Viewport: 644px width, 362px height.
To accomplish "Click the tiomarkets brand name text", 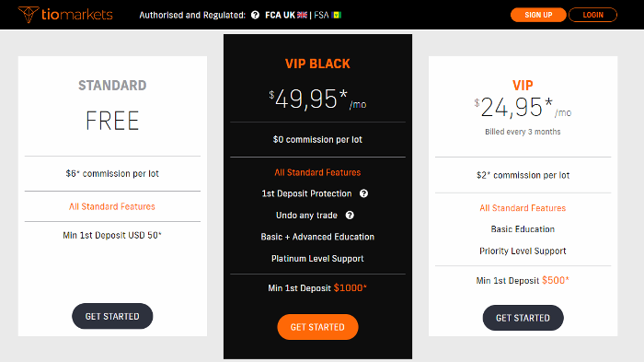I will pyautogui.click(x=76, y=15).
